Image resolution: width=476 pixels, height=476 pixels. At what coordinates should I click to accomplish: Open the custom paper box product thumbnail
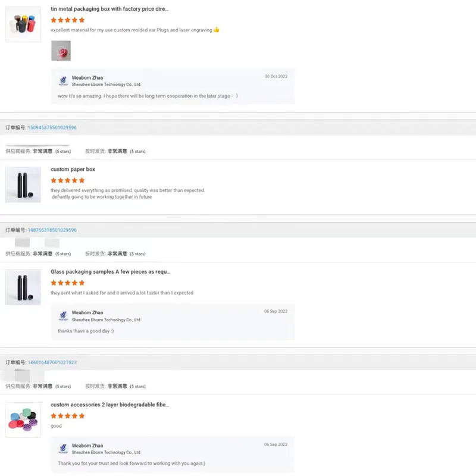click(23, 184)
